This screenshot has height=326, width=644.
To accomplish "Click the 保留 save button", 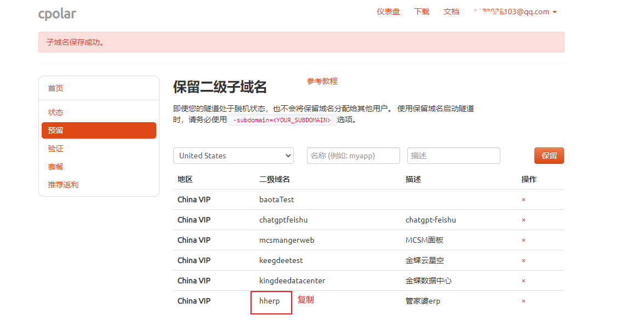I will [549, 156].
